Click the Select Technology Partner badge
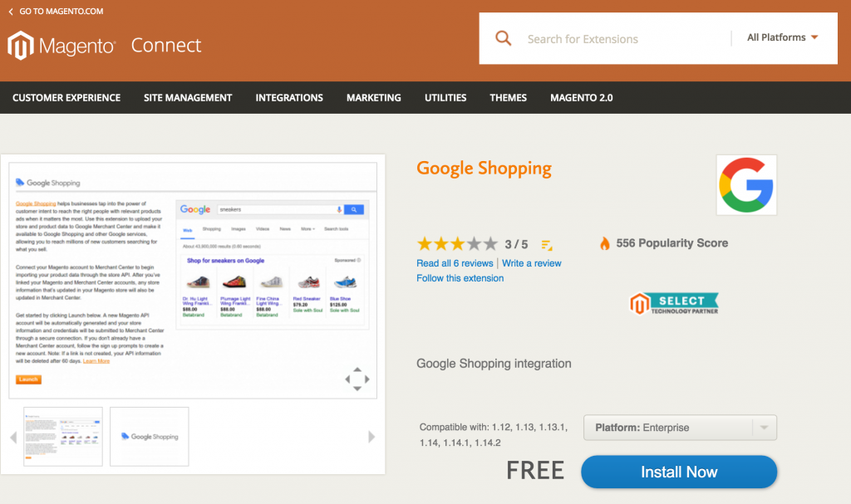The image size is (851, 504). pos(674,304)
